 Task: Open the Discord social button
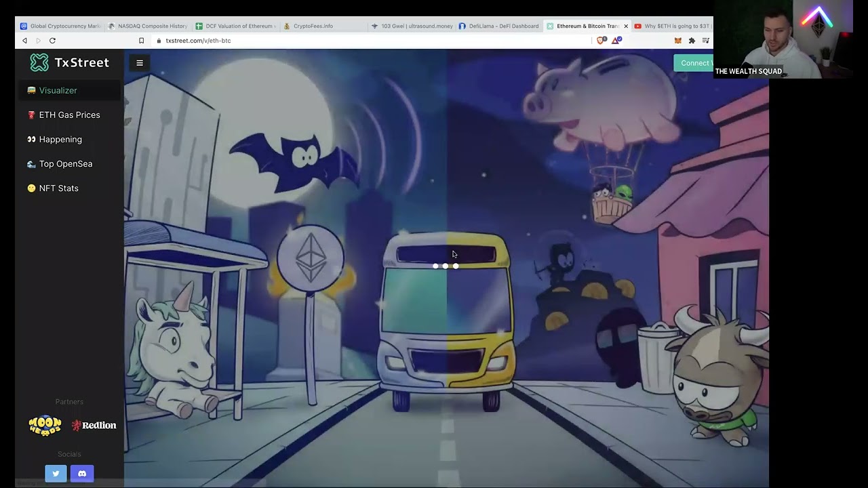(82, 474)
